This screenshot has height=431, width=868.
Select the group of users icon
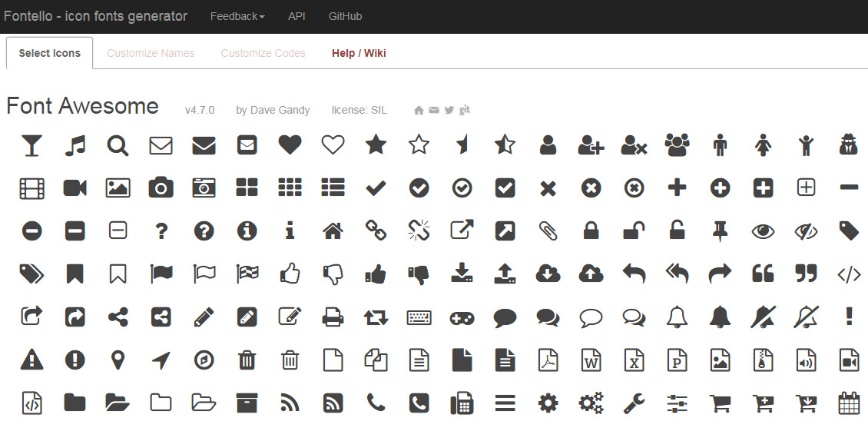(677, 145)
